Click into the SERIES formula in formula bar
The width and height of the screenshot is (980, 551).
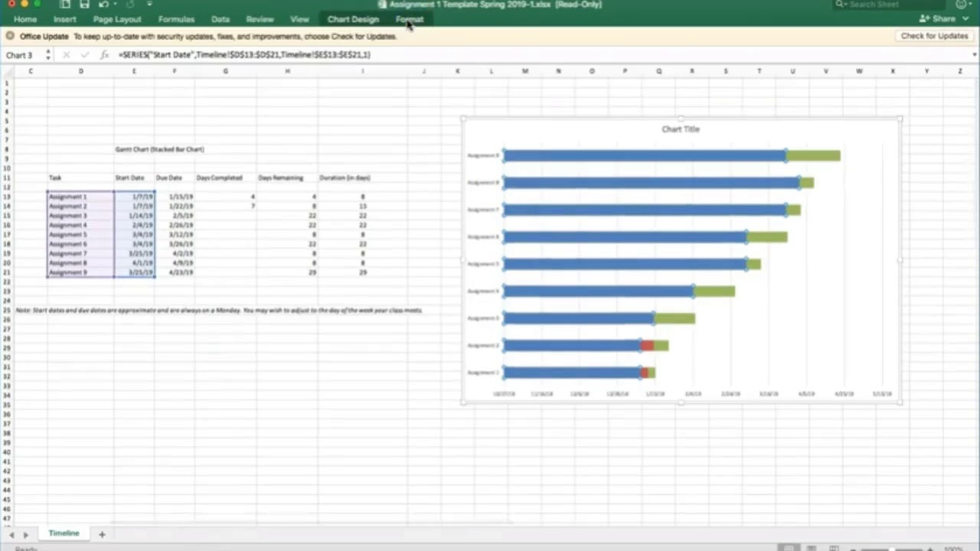click(x=244, y=55)
